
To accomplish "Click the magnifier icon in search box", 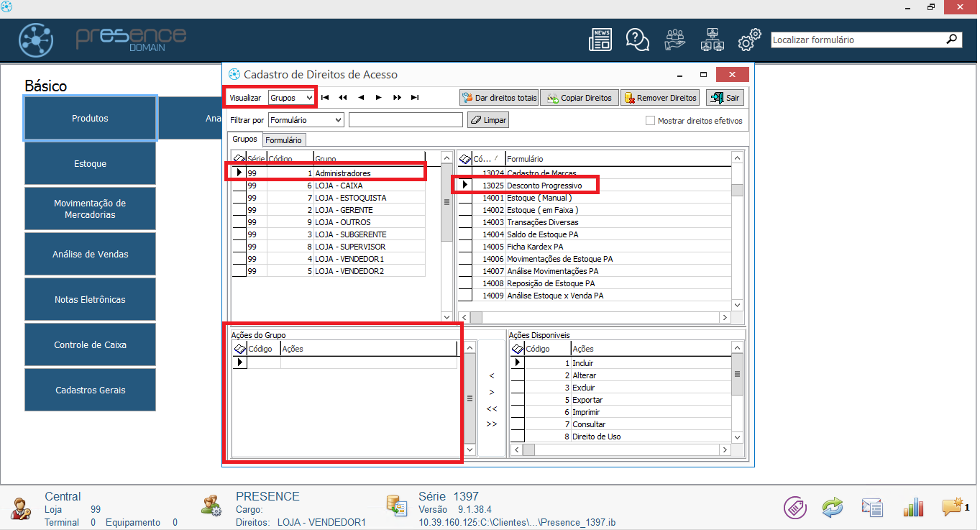I will 952,40.
